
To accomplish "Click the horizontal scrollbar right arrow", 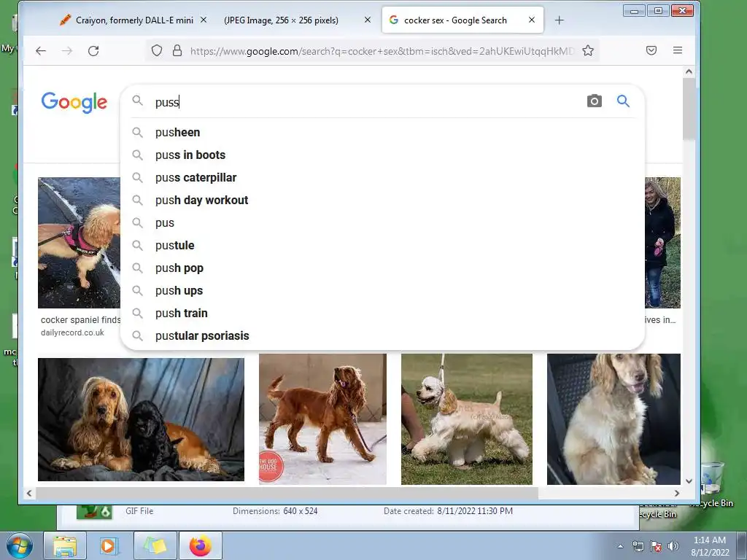I will point(676,494).
